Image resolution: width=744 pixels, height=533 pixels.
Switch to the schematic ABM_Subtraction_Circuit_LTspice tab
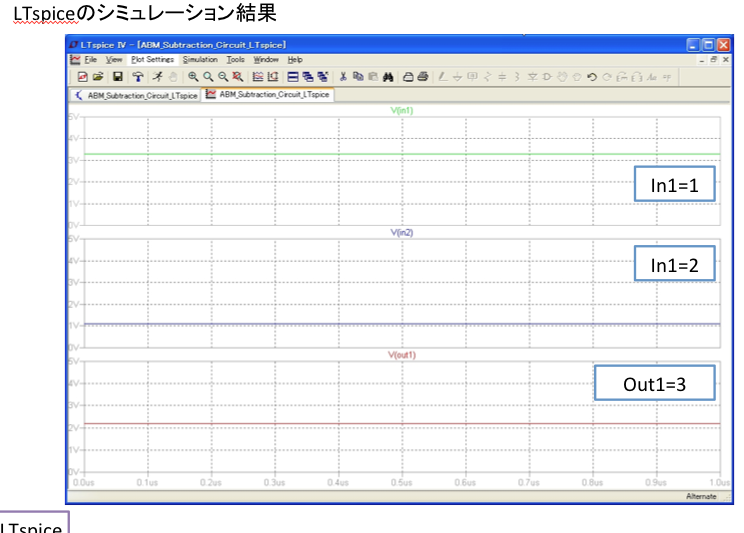point(136,95)
